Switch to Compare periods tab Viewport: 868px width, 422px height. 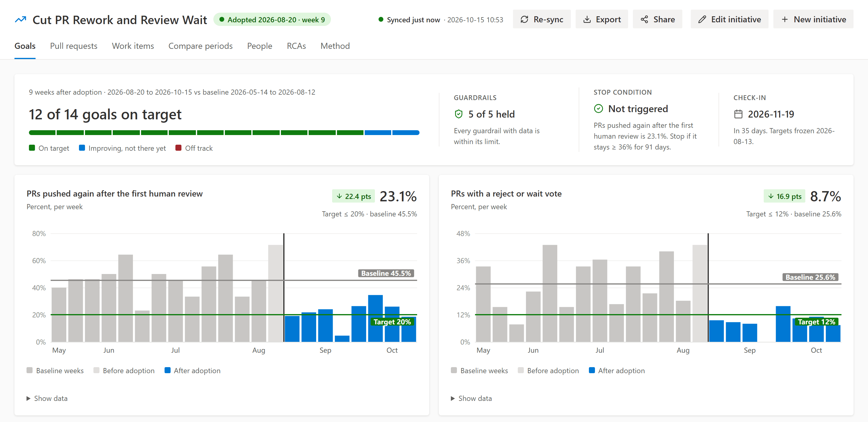200,46
